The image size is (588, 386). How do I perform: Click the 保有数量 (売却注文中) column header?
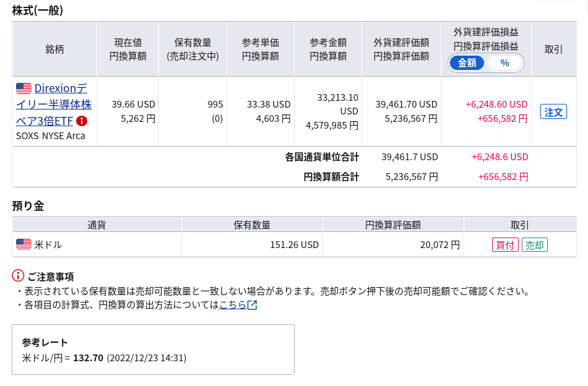(192, 49)
